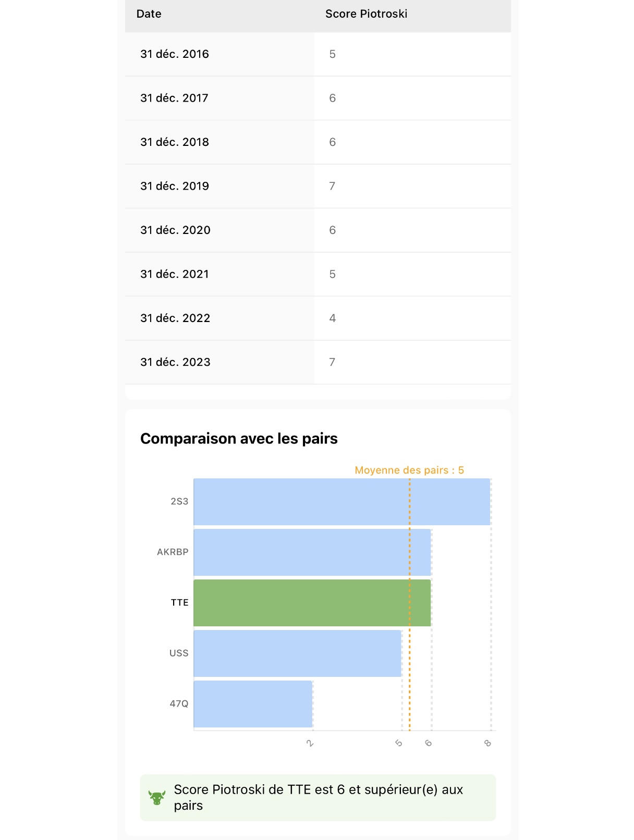Image resolution: width=634 pixels, height=840 pixels.
Task: Click axis tick value 8
Action: click(487, 743)
